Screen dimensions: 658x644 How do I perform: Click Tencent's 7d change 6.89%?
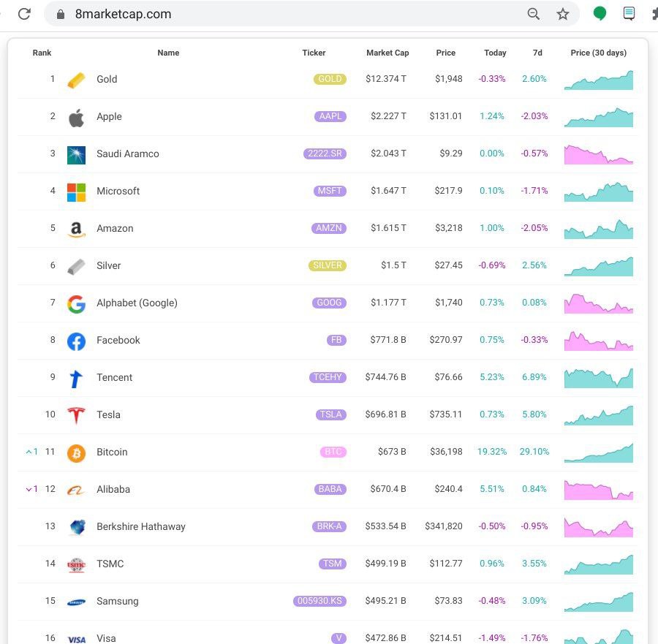pyautogui.click(x=534, y=377)
